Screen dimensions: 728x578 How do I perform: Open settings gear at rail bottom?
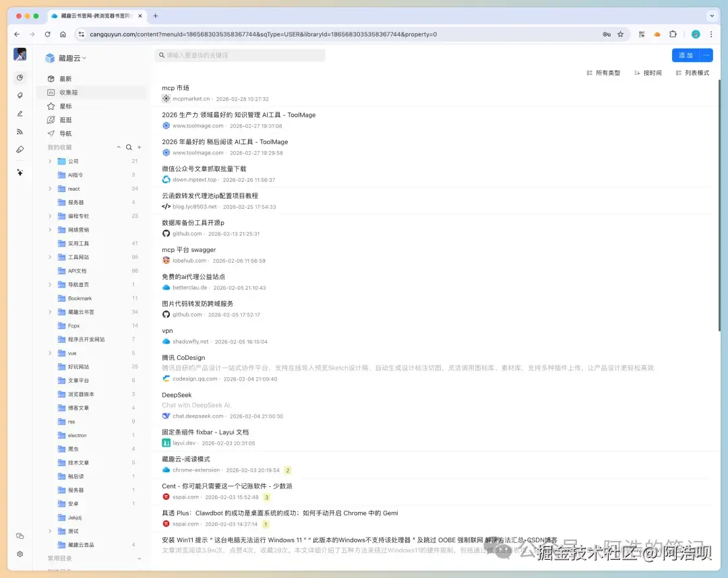[x=20, y=554]
